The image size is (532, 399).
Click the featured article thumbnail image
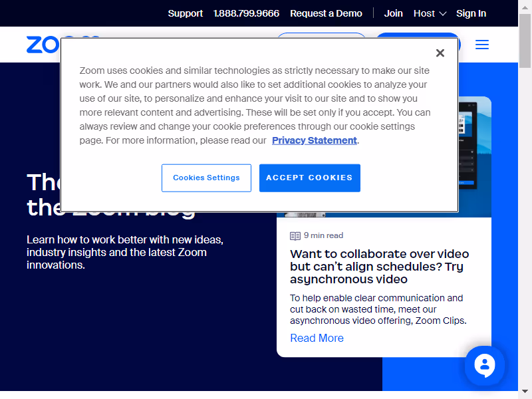pos(475,157)
